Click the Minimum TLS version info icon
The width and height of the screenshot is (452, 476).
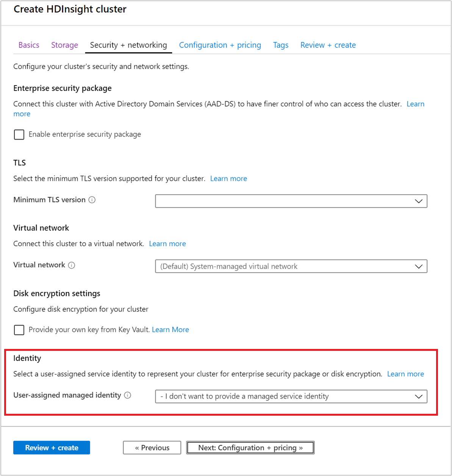(92, 200)
